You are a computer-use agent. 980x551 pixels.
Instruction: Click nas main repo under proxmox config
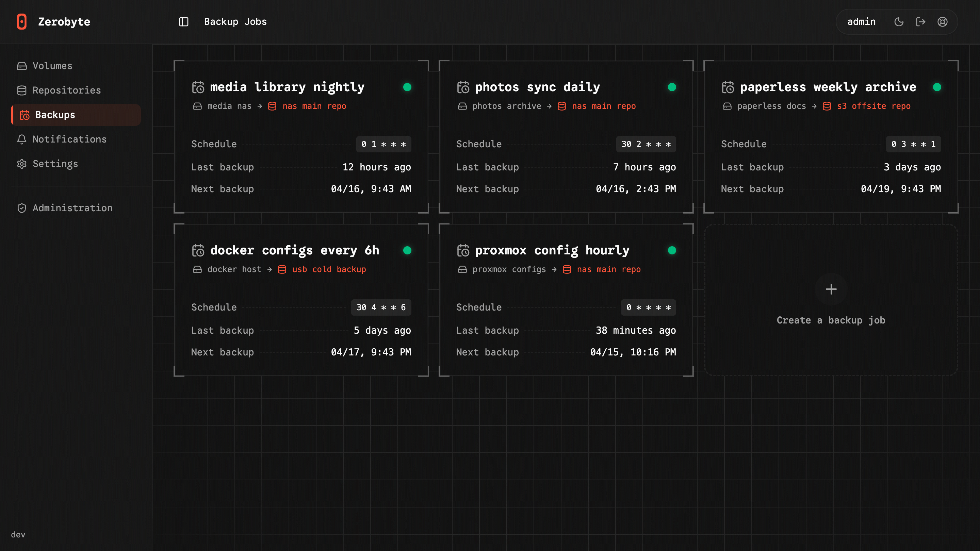pyautogui.click(x=609, y=269)
